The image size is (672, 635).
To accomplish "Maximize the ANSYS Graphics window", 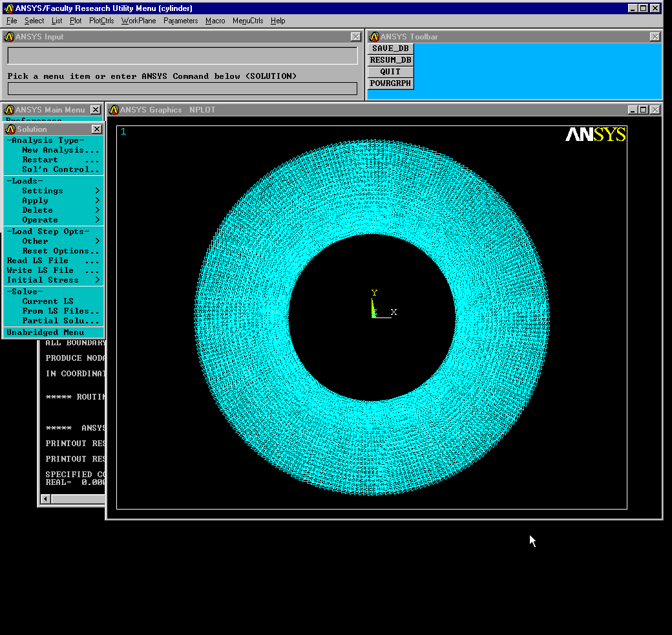I will tap(644, 110).
